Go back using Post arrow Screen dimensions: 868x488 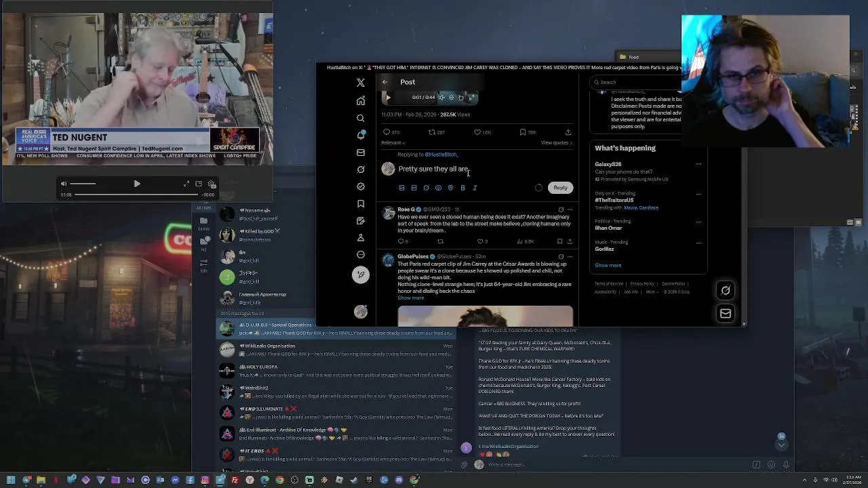[384, 82]
